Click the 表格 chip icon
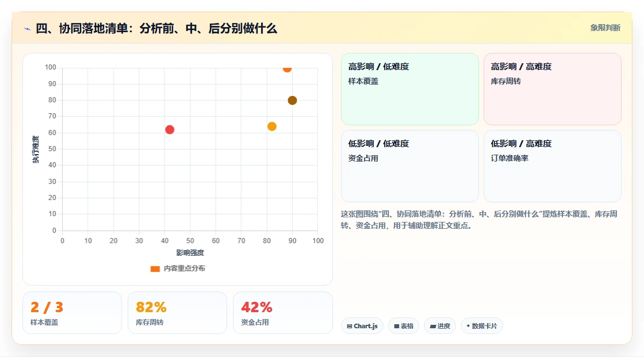 397,326
